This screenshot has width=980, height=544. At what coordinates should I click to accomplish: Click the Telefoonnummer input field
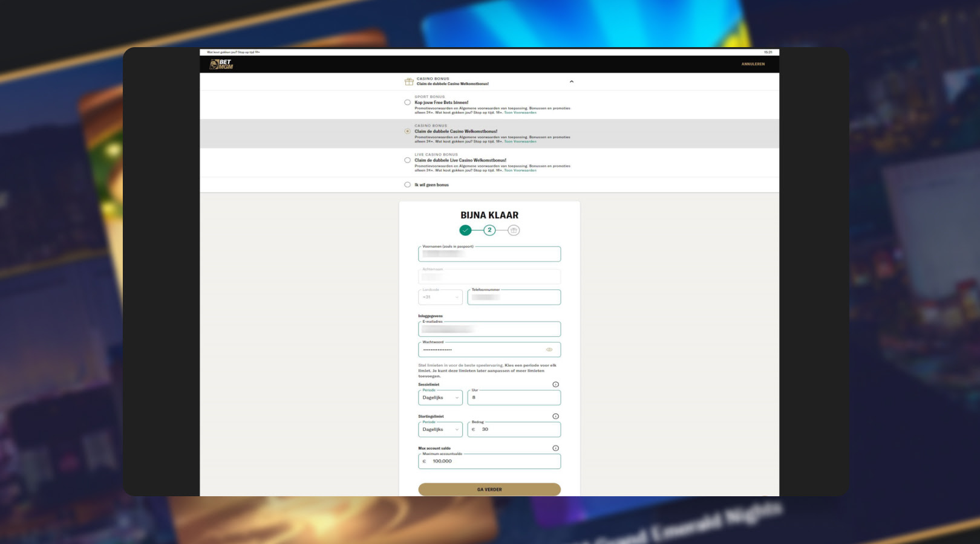pos(514,297)
